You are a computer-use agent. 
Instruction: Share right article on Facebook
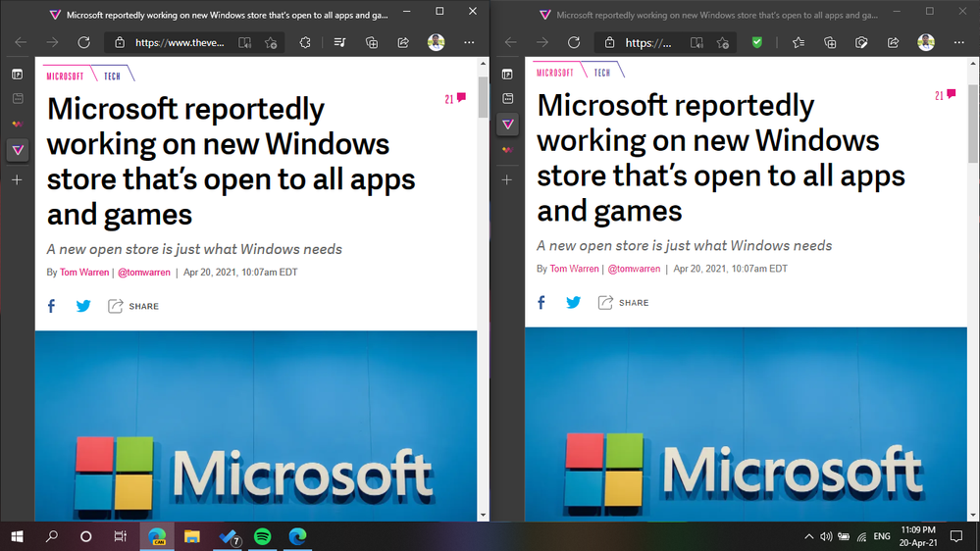pos(542,302)
